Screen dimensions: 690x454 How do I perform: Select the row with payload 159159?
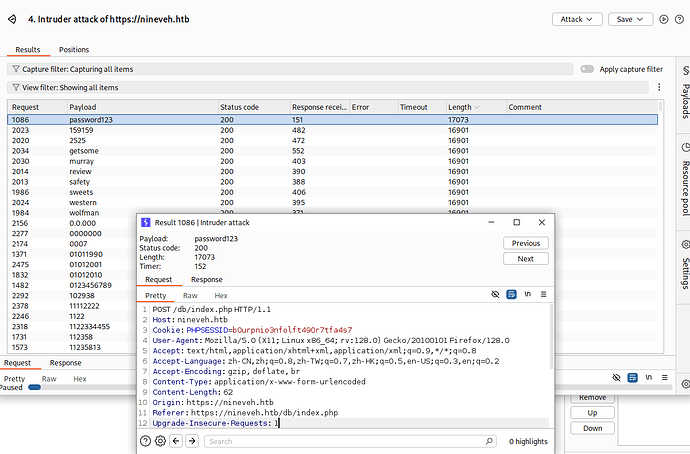click(333, 130)
